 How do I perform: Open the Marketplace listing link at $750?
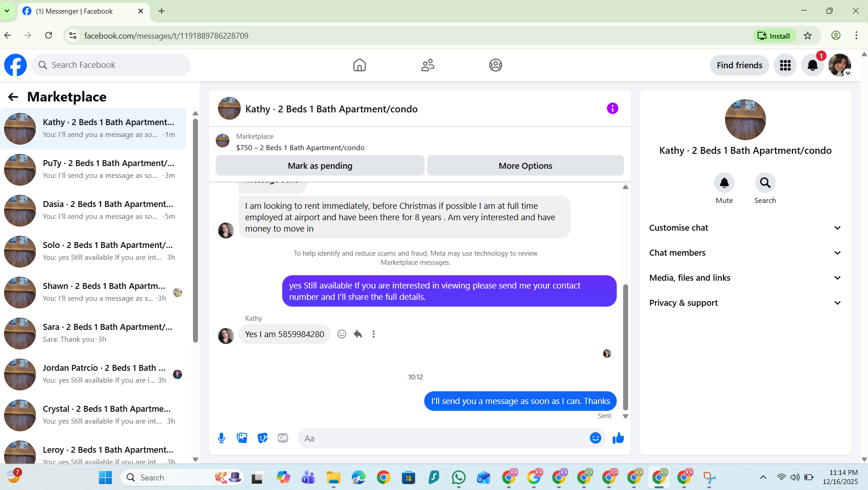[300, 147]
